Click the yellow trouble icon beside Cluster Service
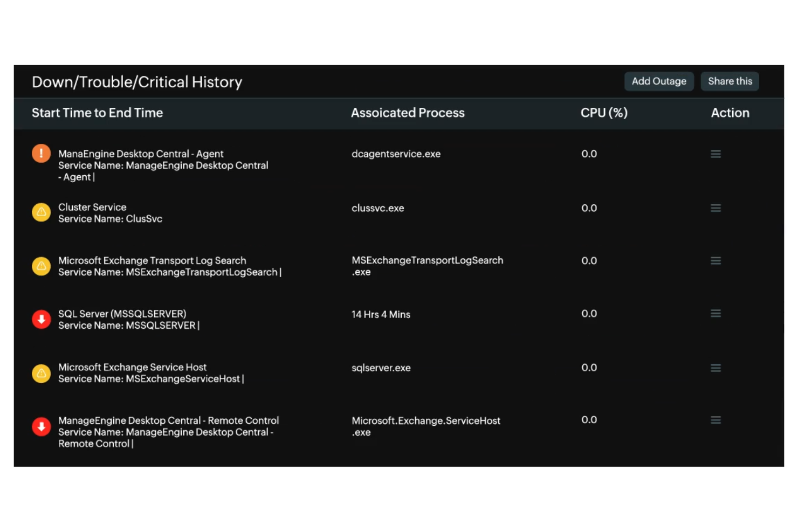The height and width of the screenshot is (532, 798). (41, 212)
